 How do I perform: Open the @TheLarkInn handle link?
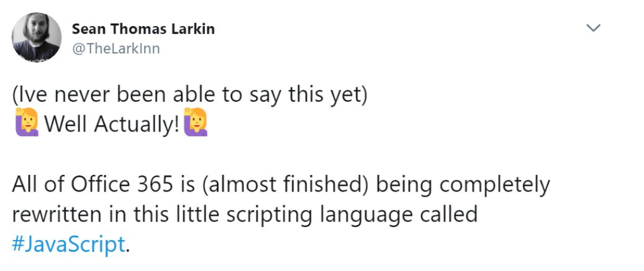116,48
